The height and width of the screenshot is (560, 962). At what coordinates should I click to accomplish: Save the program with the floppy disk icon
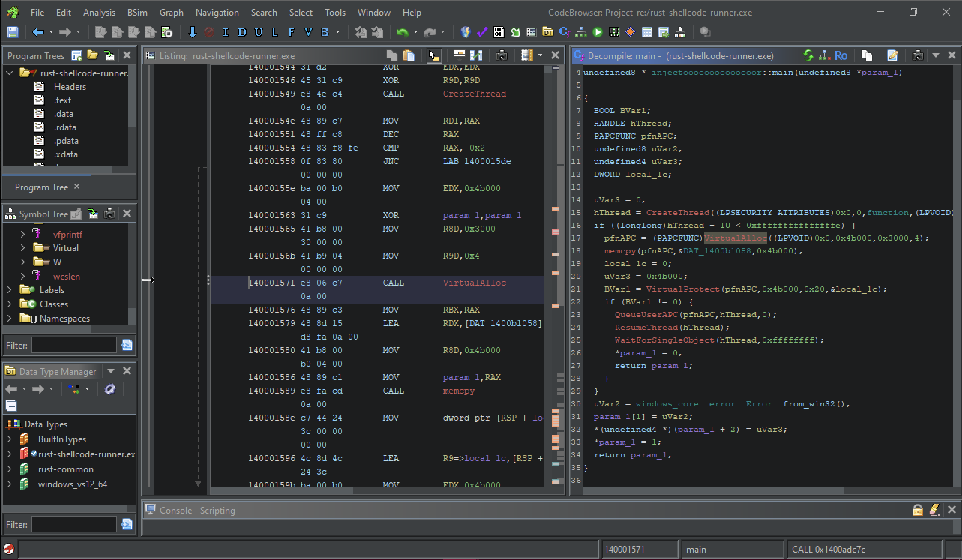pyautogui.click(x=13, y=33)
